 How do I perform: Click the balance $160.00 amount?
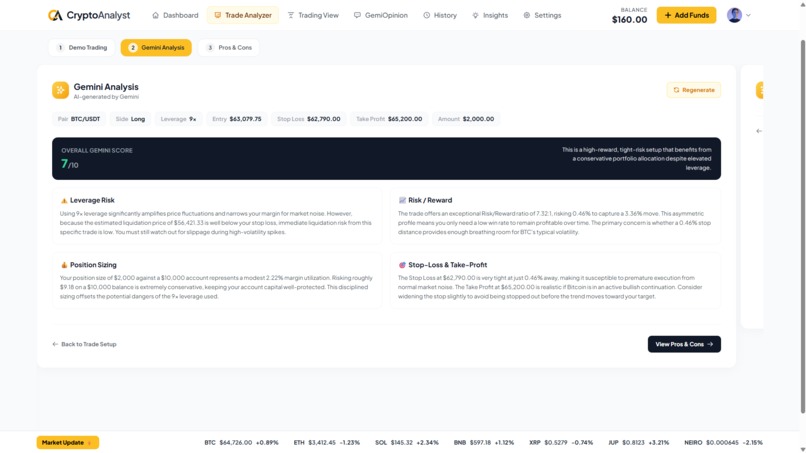(x=629, y=20)
